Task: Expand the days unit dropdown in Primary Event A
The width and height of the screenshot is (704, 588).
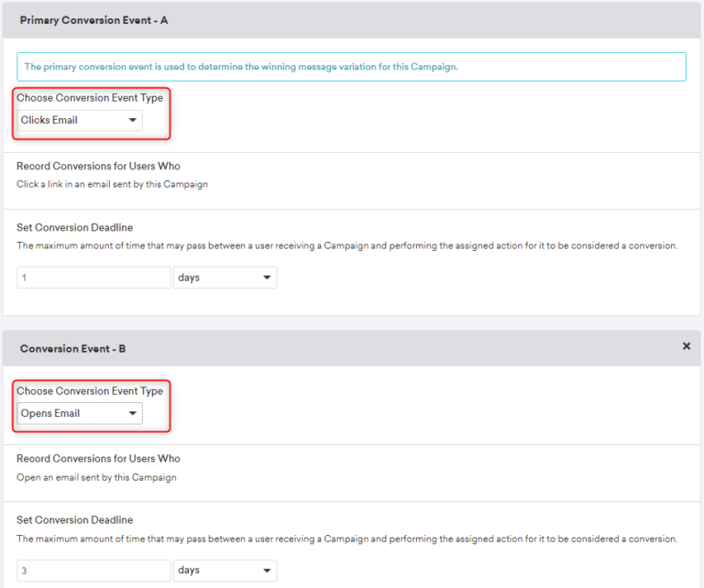Action: click(x=225, y=278)
